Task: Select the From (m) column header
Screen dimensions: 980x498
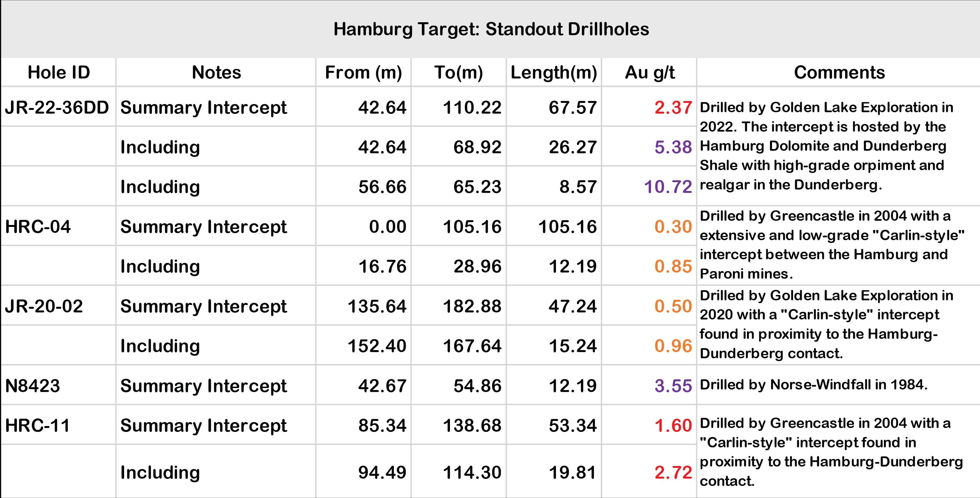Action: click(x=363, y=72)
